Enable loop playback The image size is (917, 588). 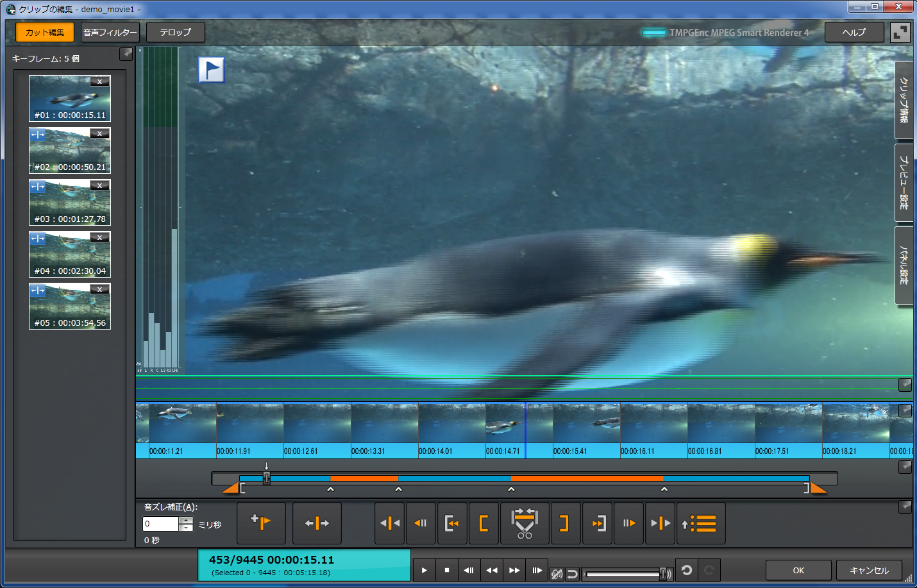572,573
